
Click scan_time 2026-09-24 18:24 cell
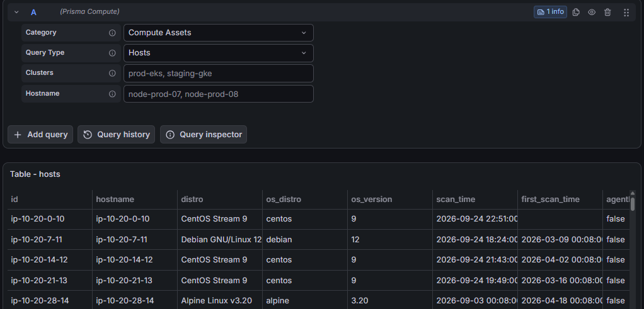474,240
